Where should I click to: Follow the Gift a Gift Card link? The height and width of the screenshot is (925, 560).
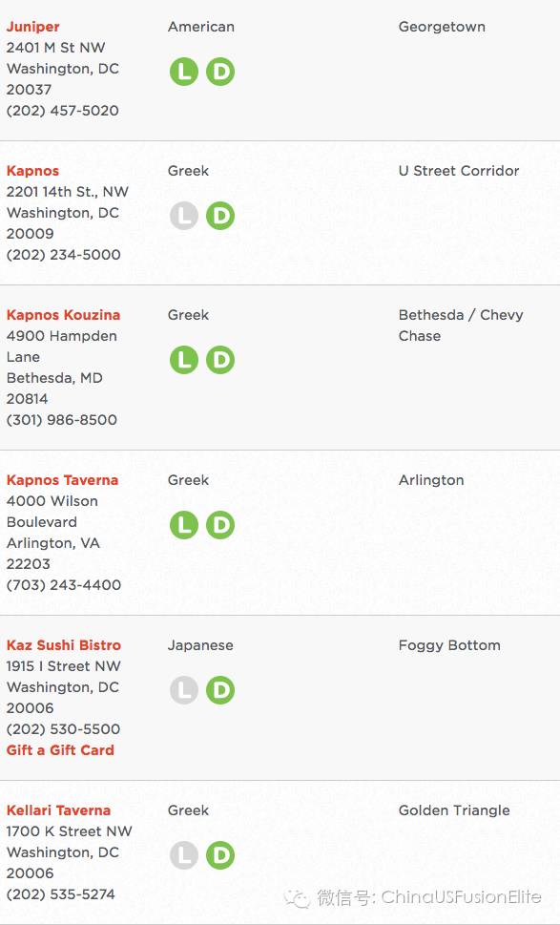click(x=60, y=749)
